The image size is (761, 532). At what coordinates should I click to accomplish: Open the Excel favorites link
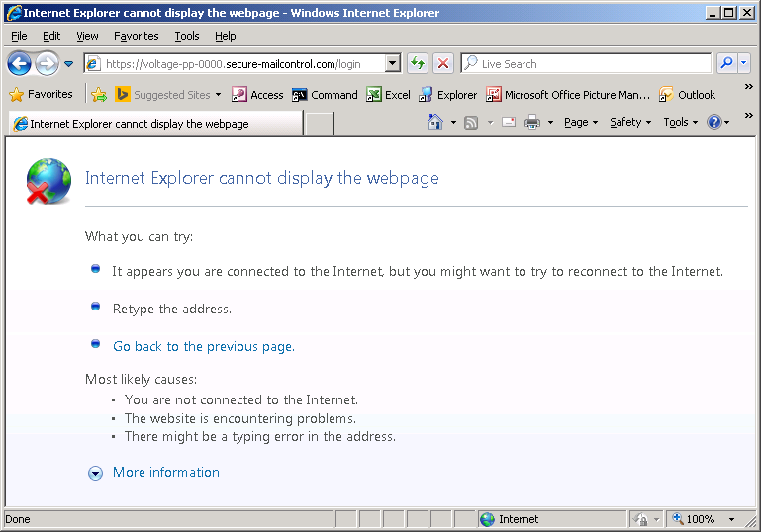coord(388,95)
